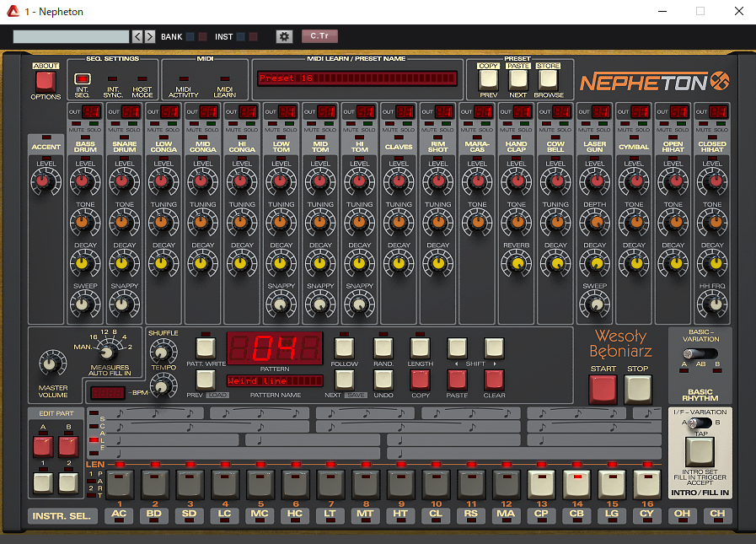
Task: Click the pattern PREV / LOAD button
Action: [206, 380]
